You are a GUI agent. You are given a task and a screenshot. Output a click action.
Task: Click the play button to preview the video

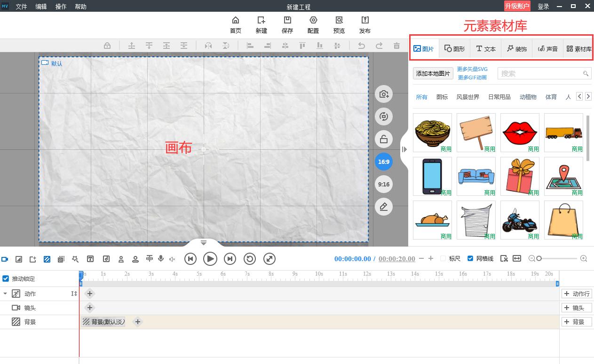coord(210,259)
